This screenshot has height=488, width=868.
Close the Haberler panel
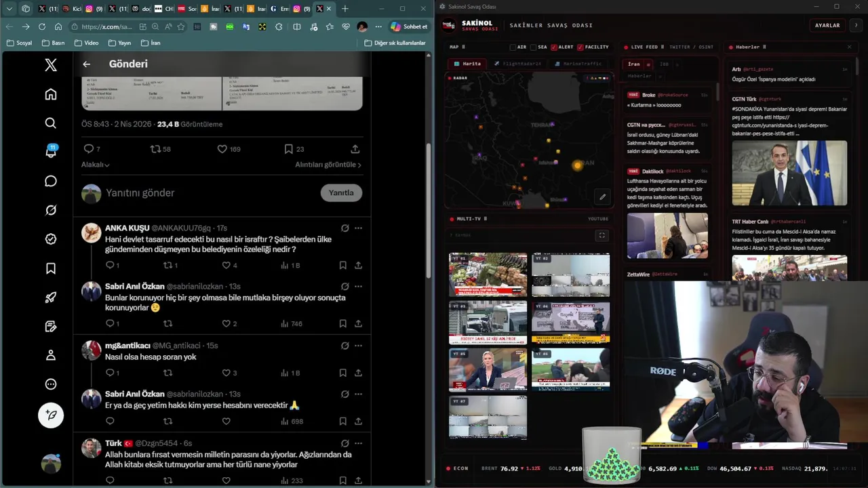pos(849,47)
